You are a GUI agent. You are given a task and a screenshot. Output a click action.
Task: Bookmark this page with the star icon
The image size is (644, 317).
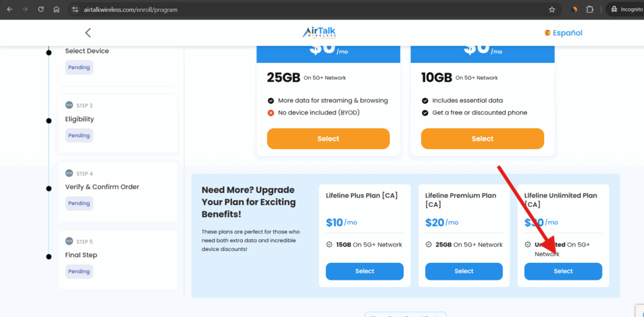(x=552, y=9)
